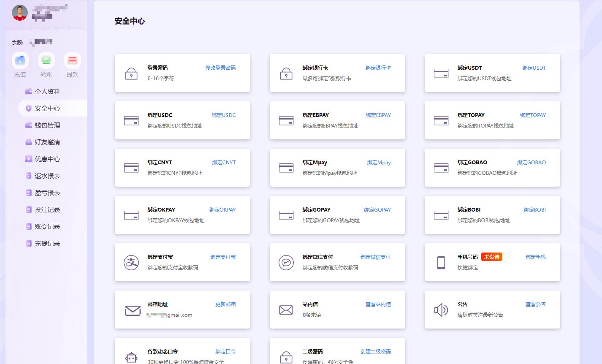Click the 绑定银行卡 link
This screenshot has height=364, width=602.
tap(378, 68)
